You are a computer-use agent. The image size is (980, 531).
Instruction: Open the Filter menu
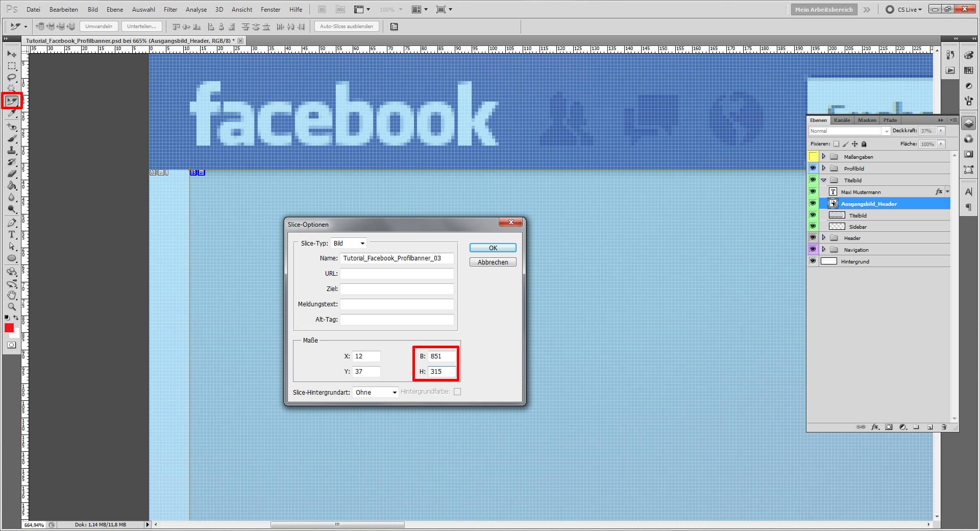pos(170,9)
